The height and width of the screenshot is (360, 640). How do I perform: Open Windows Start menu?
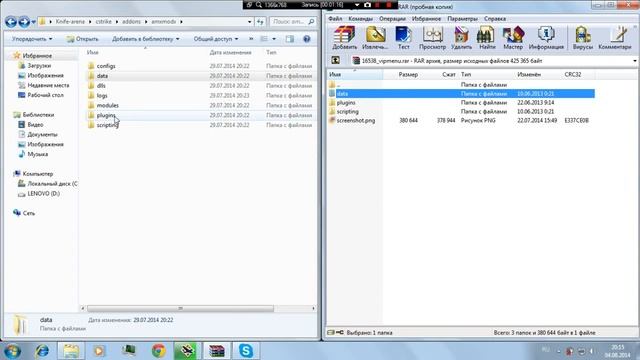point(12,351)
